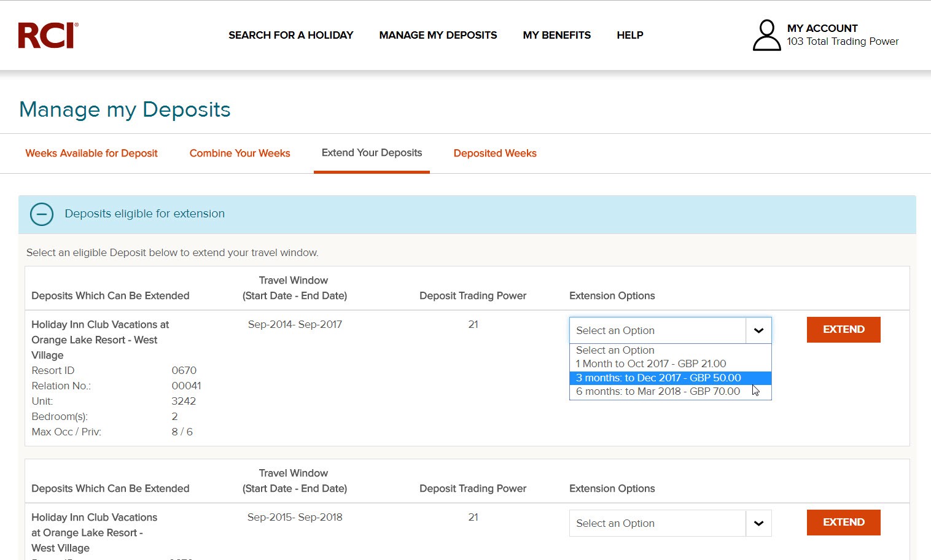Open the My Benefits menu
Viewport: 931px width, 560px height.
557,35
